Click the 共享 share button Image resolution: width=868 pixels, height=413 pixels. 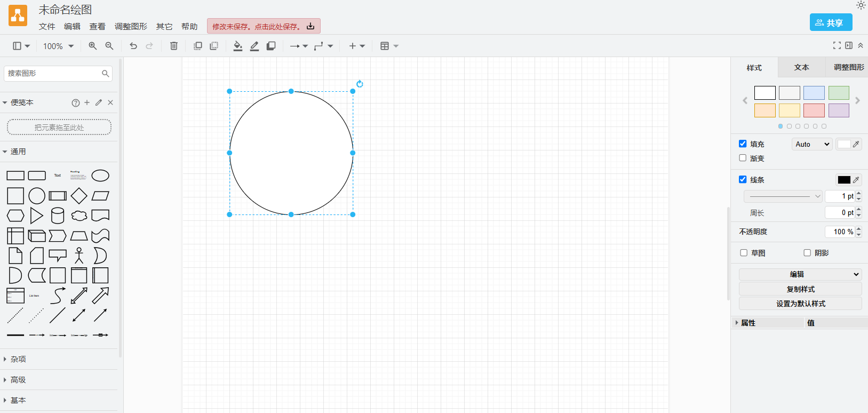831,22
